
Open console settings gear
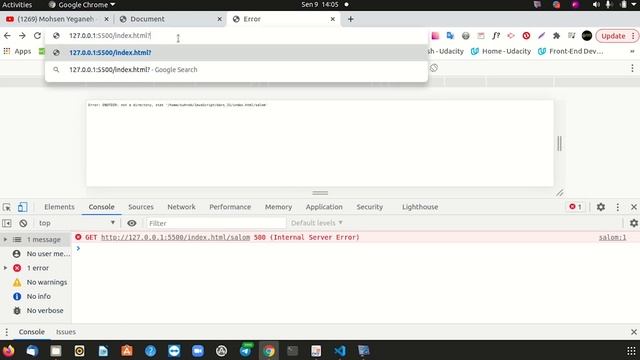tap(633, 223)
